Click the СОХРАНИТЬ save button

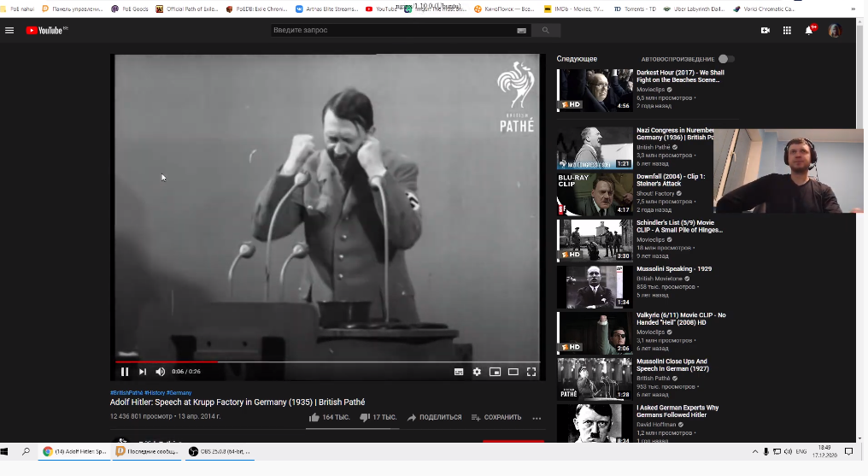496,417
